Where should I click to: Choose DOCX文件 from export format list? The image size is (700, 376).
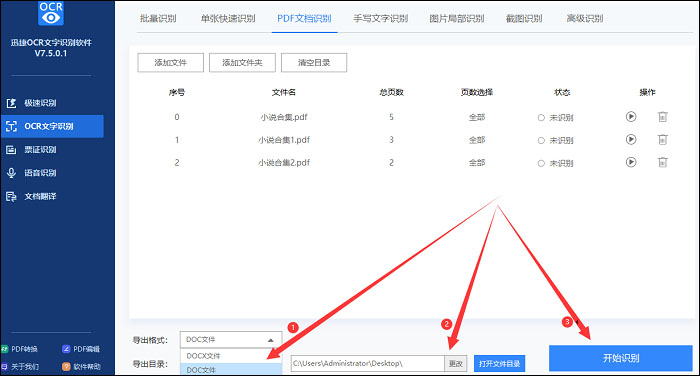coord(231,356)
